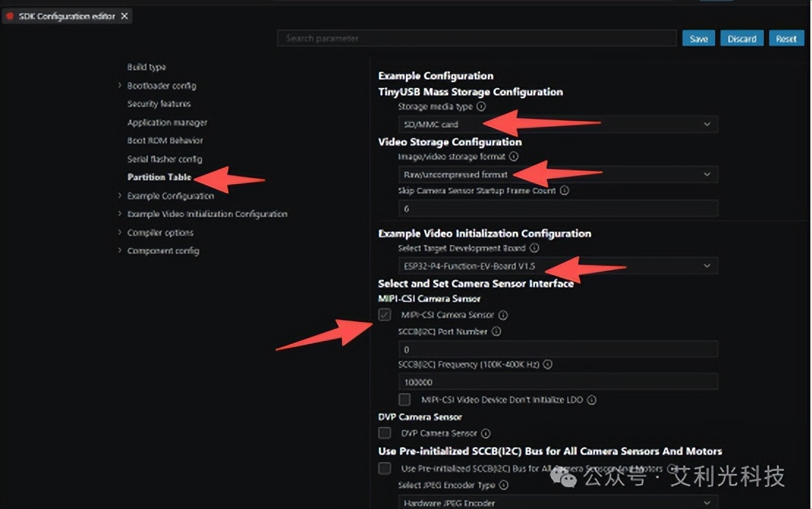Expand Bootloader config in the sidebar
812x509 pixels.
(119, 86)
